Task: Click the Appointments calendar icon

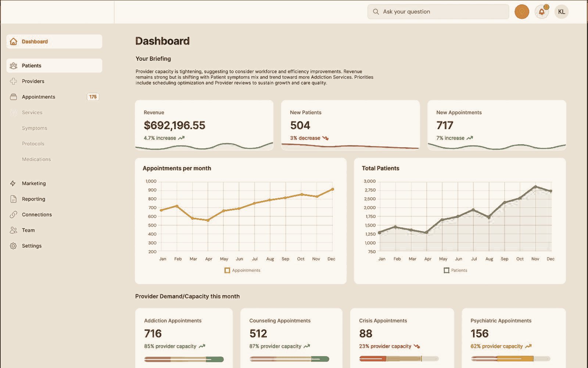Action: click(14, 97)
